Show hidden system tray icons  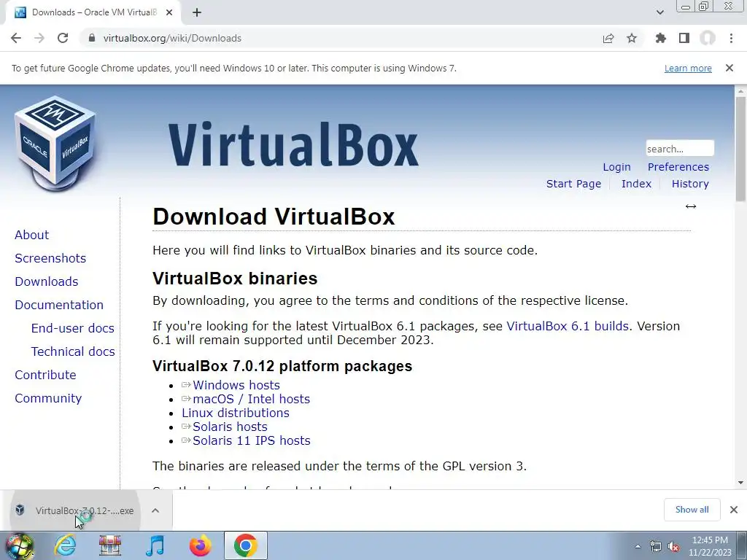click(638, 547)
